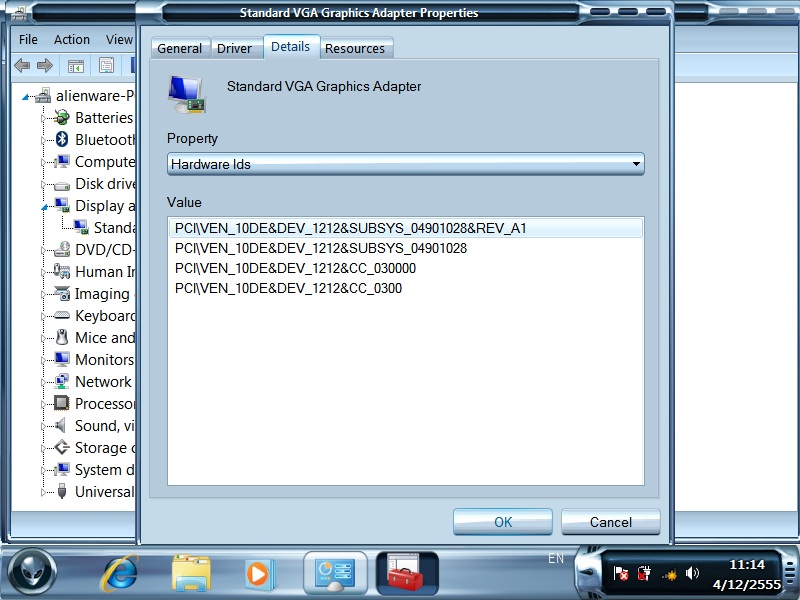Open the View menu in Device Manager
The width and height of the screenshot is (800, 600).
point(119,39)
